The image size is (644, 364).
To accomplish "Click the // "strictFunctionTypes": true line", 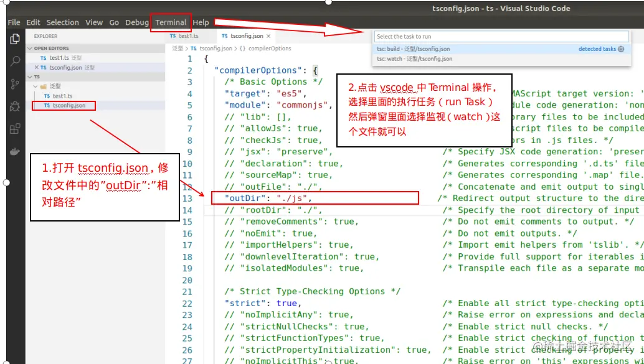I will click(305, 338).
